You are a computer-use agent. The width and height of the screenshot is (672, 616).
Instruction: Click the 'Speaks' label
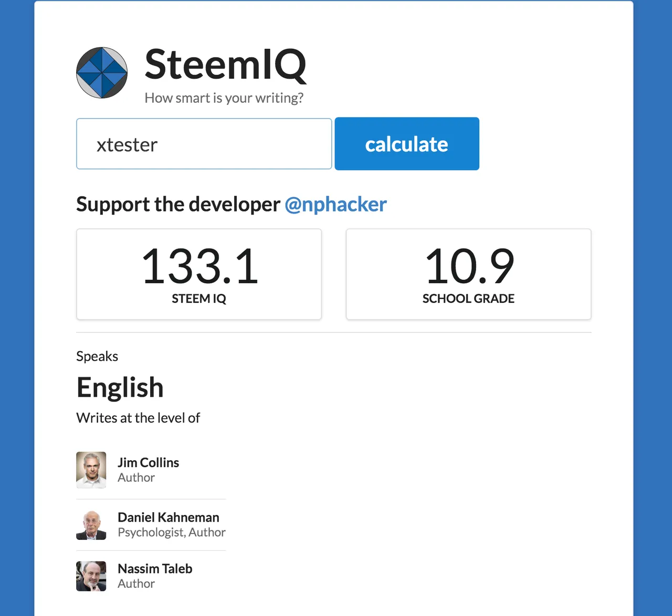pos(97,356)
